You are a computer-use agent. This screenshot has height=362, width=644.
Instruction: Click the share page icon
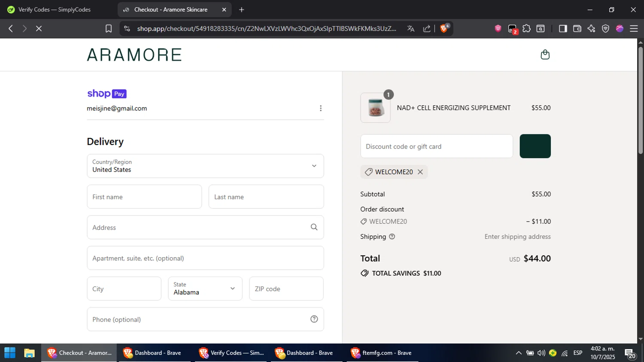pyautogui.click(x=427, y=28)
